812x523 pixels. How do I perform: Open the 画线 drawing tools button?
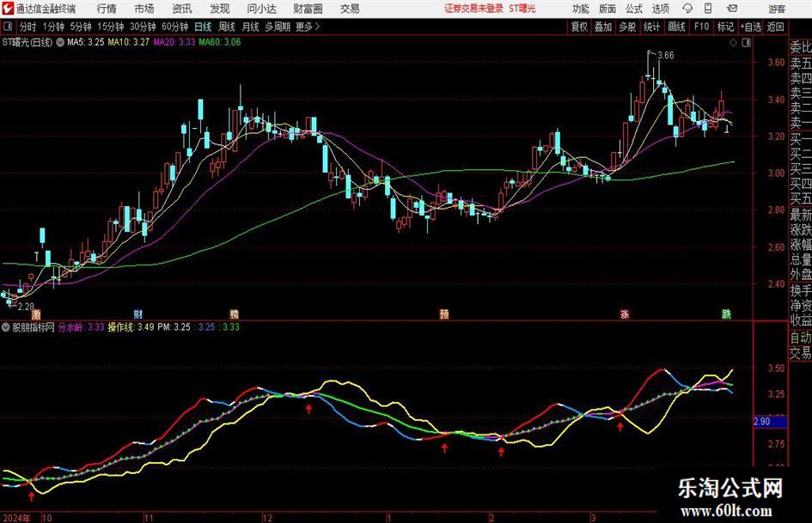(676, 27)
